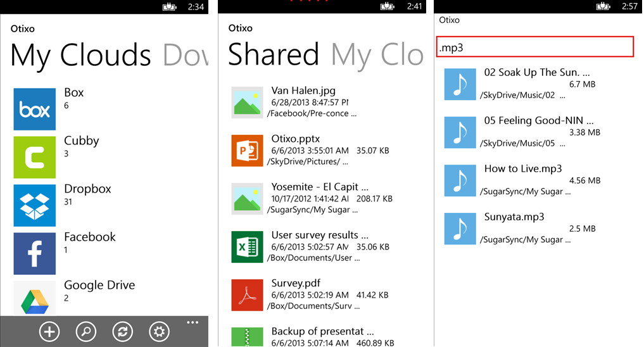Click the /SkyDrive/Music/05 path text
The height and width of the screenshot is (347, 644).
pos(522,143)
